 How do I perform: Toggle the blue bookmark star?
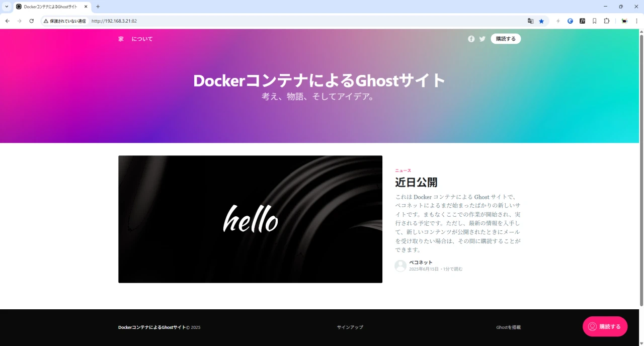(541, 21)
